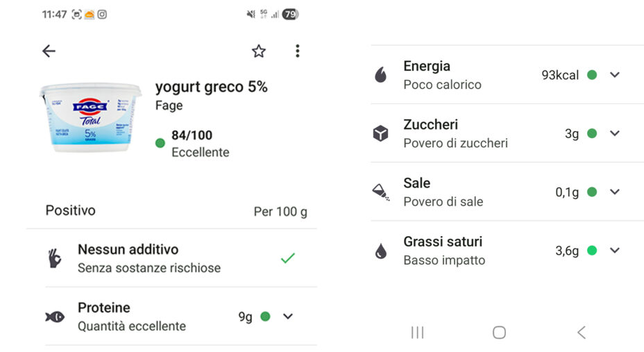Expand the Grassi saturi chevron
Screen dimensions: 644x352
click(614, 251)
